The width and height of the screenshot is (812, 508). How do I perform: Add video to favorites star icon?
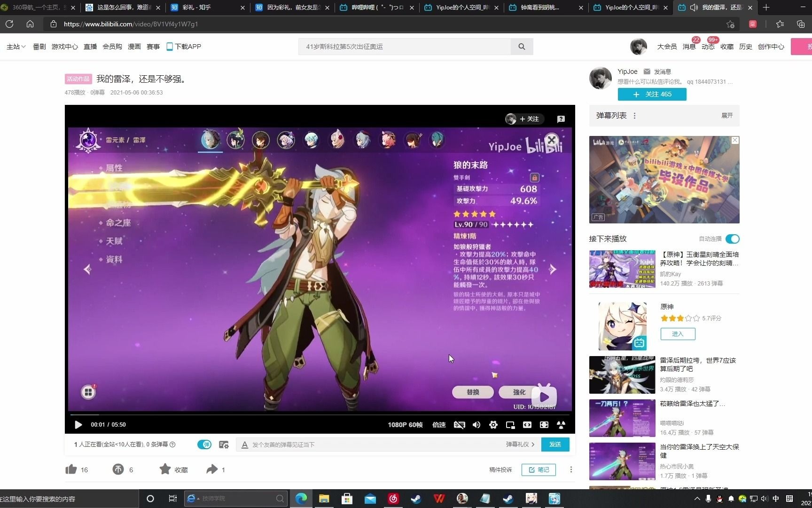point(165,469)
